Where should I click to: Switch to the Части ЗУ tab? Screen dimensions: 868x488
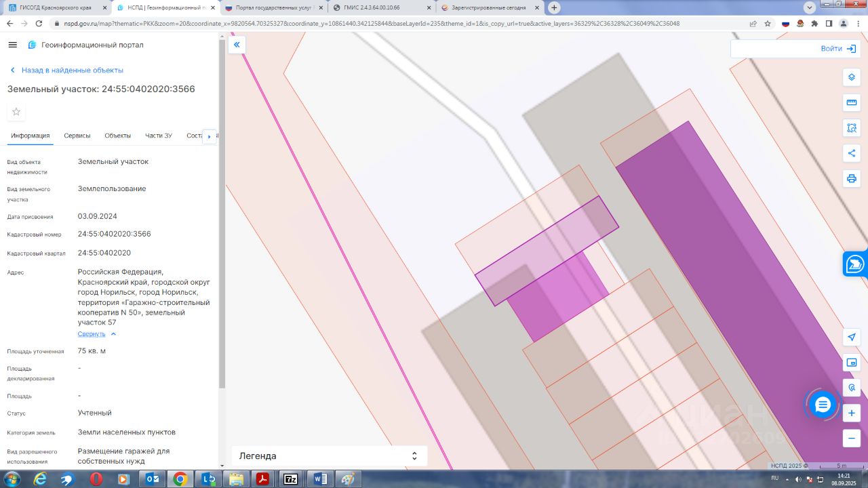click(159, 136)
